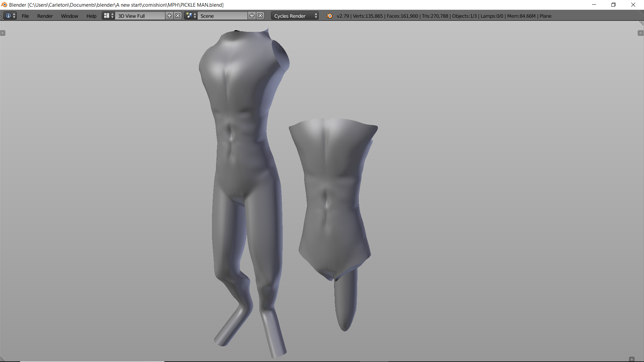Click the Scene name field
Screen dimensions: 644x362
[223, 16]
